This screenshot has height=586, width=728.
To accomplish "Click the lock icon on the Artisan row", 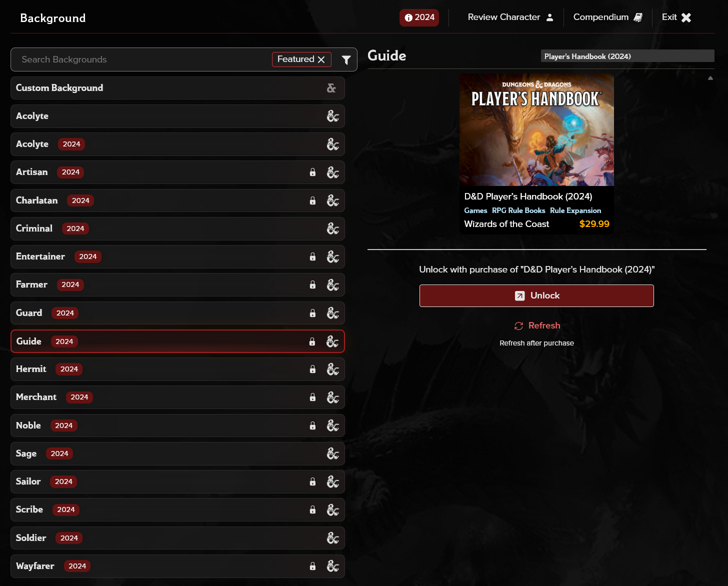I will [x=312, y=172].
